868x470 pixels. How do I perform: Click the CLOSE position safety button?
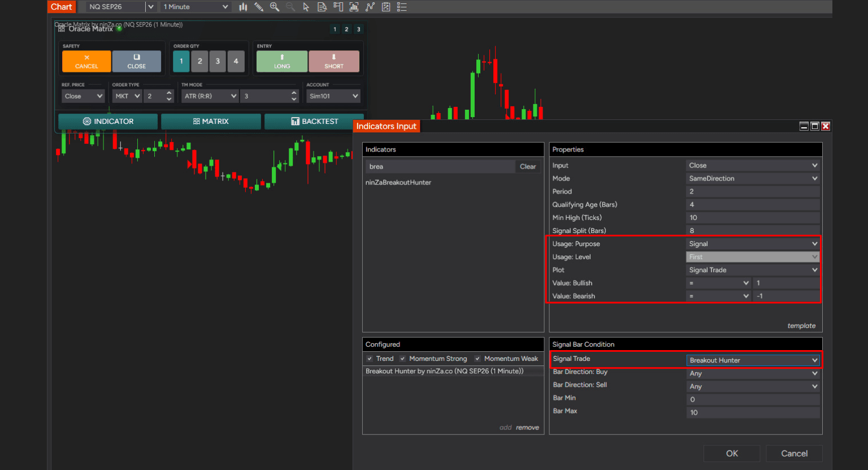click(x=137, y=61)
